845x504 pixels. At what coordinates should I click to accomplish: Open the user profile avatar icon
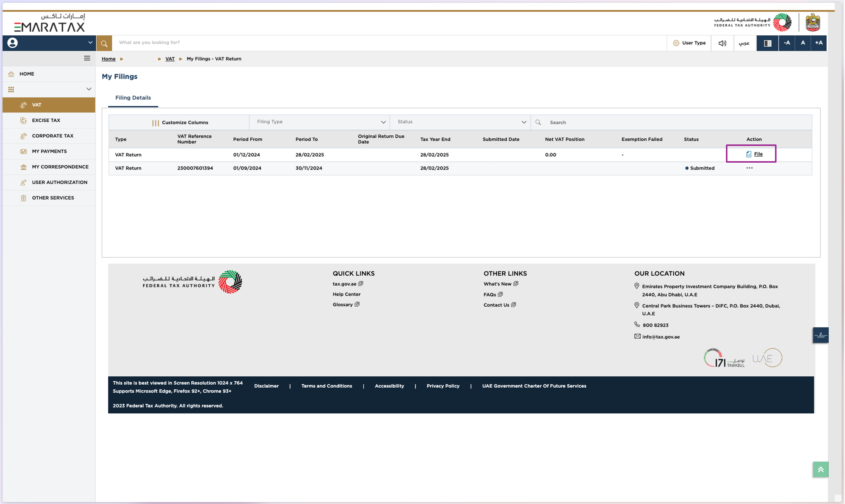[13, 43]
